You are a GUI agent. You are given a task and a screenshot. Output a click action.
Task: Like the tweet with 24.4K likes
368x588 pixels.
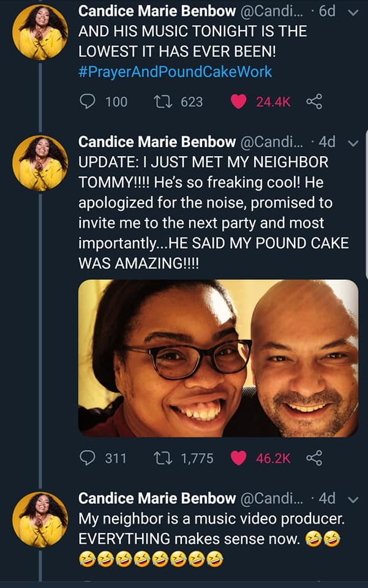click(x=238, y=102)
